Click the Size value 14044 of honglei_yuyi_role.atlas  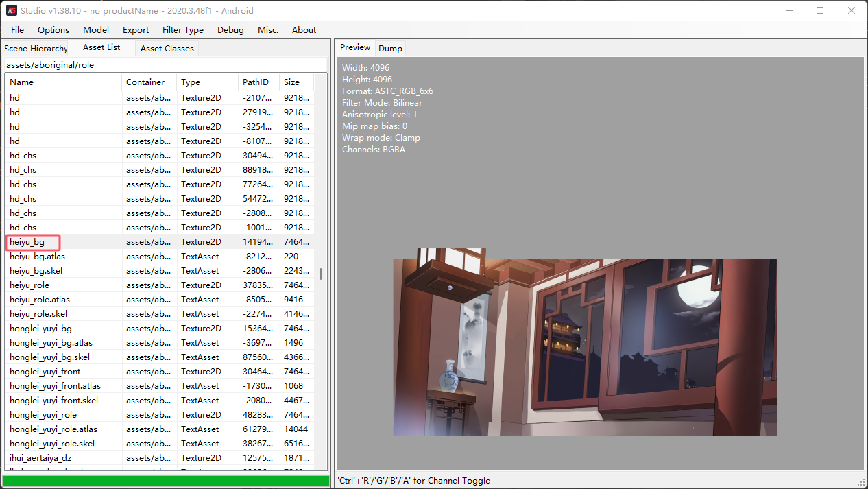pos(297,429)
